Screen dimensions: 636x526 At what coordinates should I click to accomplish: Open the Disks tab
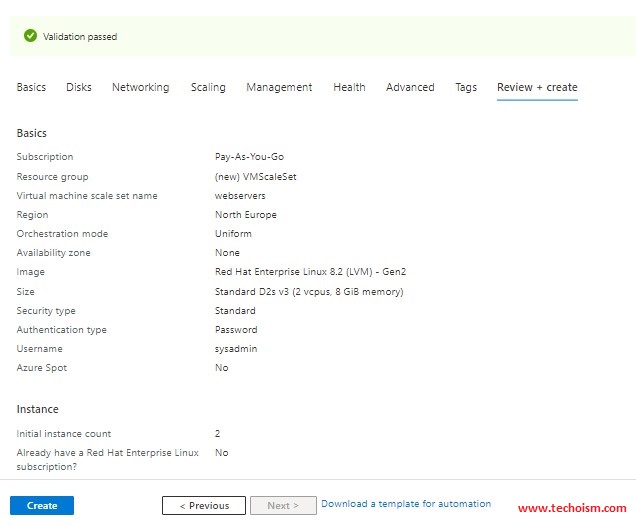click(x=79, y=87)
